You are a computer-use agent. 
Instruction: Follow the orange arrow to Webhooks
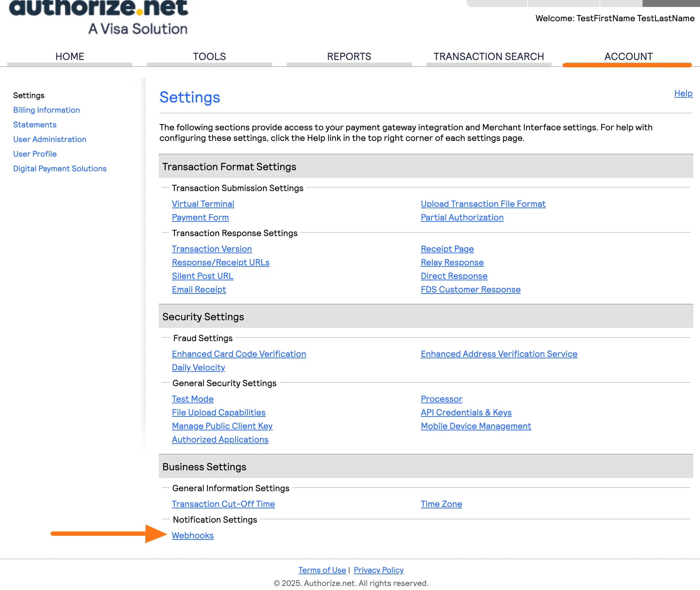tap(193, 535)
